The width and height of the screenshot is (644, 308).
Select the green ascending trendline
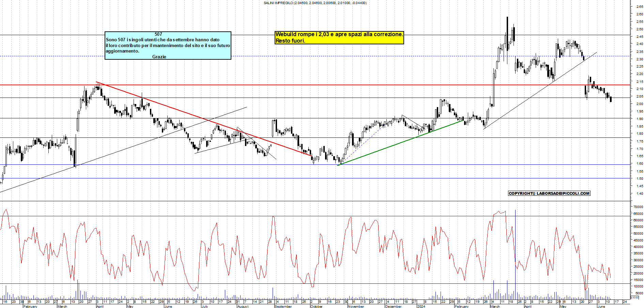coord(400,143)
